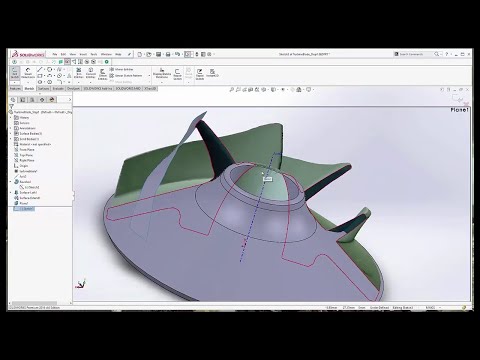Select Plane1 in the feature tree

click(21, 203)
